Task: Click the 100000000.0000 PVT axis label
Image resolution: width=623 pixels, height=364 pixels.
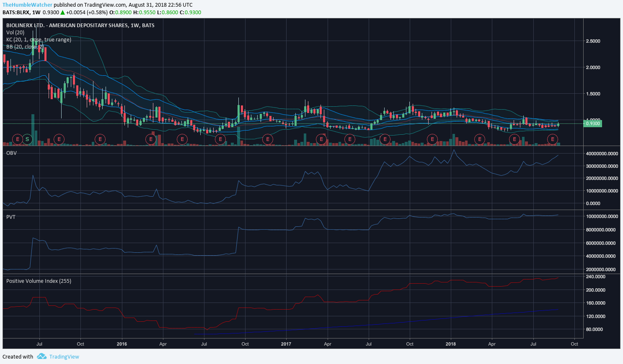Action: (x=602, y=216)
